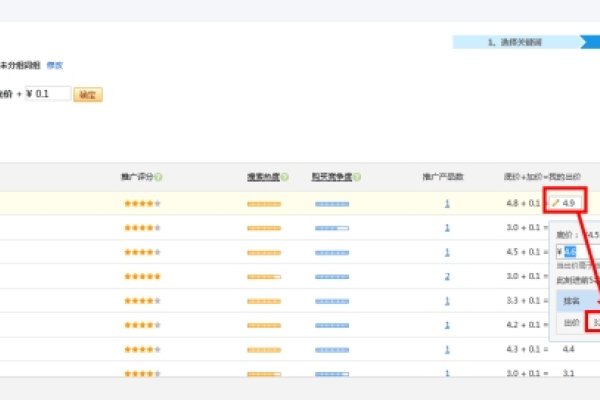Screen dimensions: 600x400
Task: Click the five-star rating in the table
Action: [142, 276]
